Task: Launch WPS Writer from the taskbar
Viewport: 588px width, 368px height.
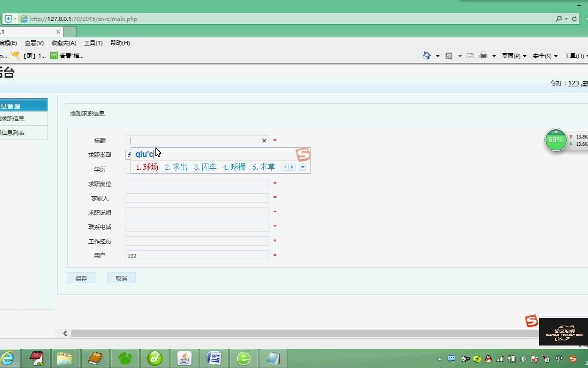Action: [x=214, y=359]
